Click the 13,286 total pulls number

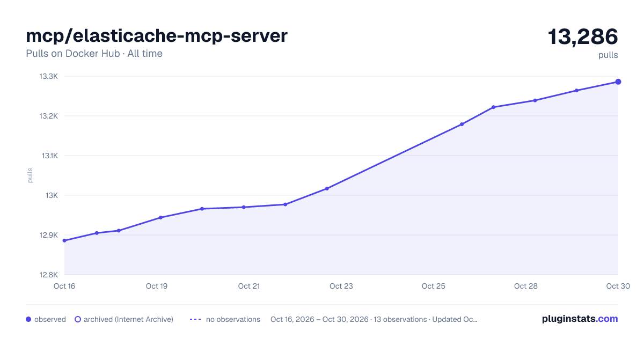pos(583,36)
